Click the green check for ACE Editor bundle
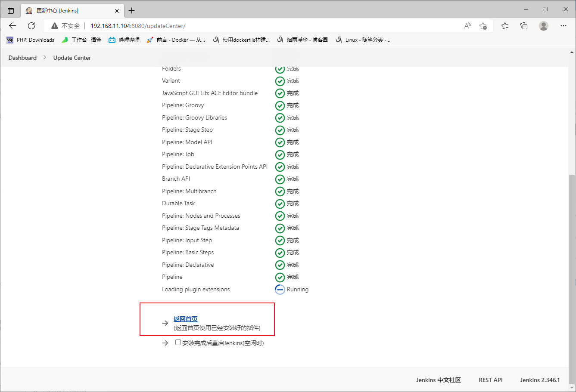Viewport: 576px width, 392px height. point(280,93)
